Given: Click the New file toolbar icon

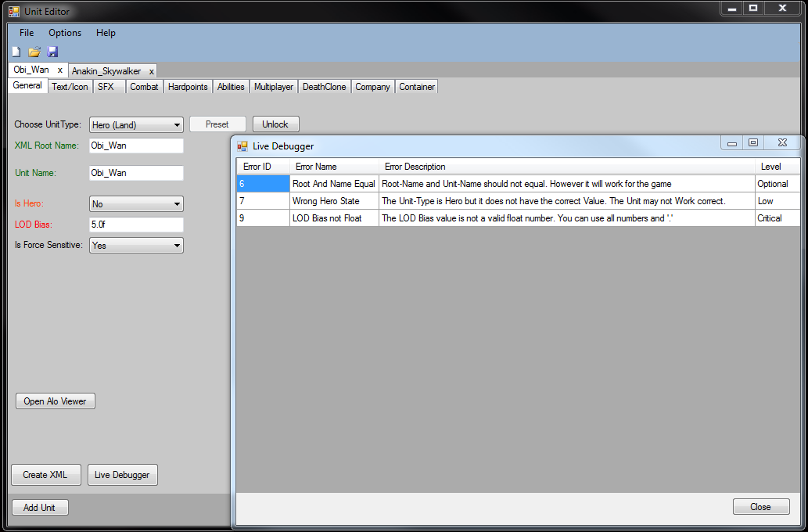Looking at the screenshot, I should [x=16, y=52].
